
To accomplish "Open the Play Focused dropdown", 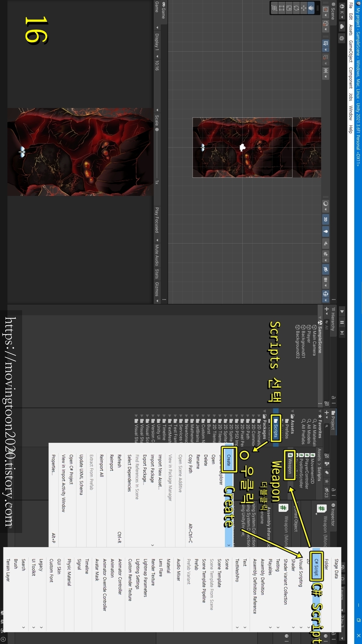I will point(157,224).
